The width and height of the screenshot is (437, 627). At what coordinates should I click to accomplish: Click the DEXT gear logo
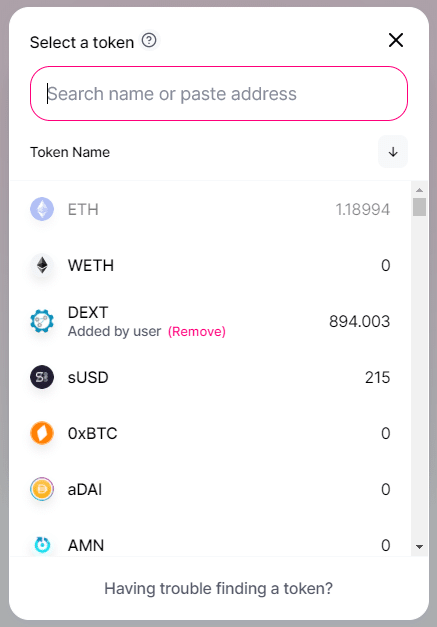click(42, 321)
